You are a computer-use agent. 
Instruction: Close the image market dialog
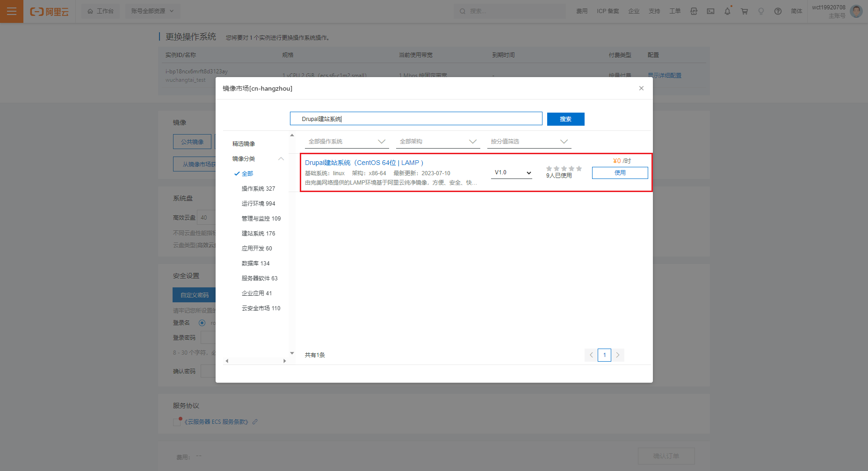641,88
